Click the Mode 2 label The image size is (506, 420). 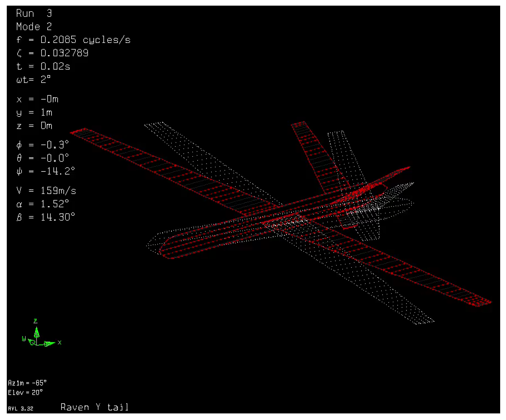point(34,27)
